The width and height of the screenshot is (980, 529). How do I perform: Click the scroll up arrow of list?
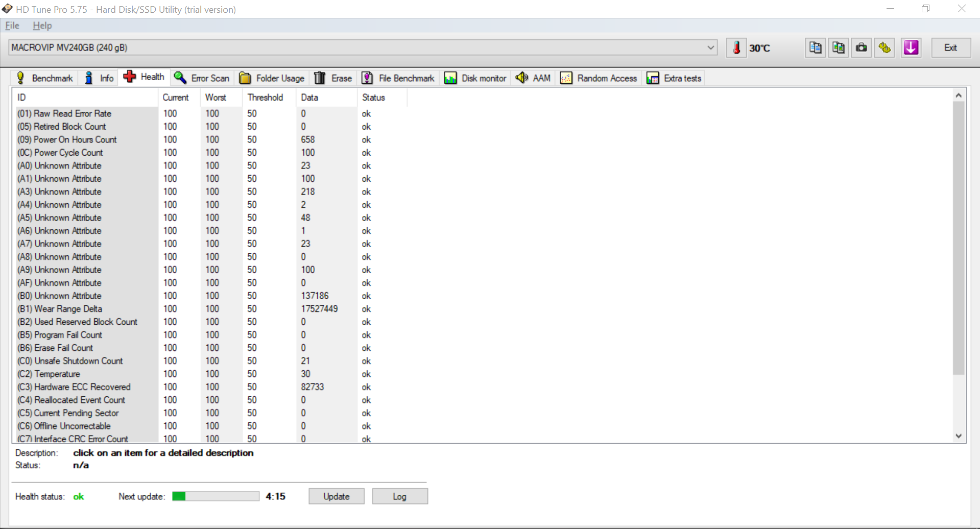(959, 95)
